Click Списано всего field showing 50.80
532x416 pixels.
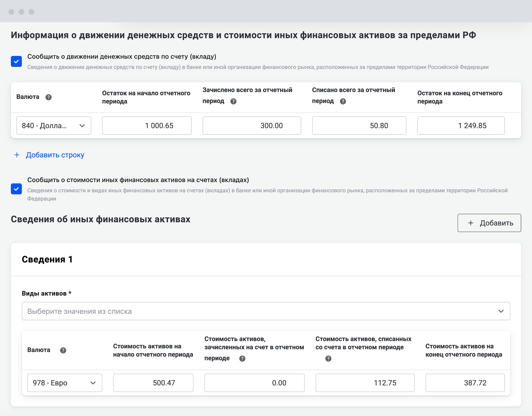pos(359,126)
